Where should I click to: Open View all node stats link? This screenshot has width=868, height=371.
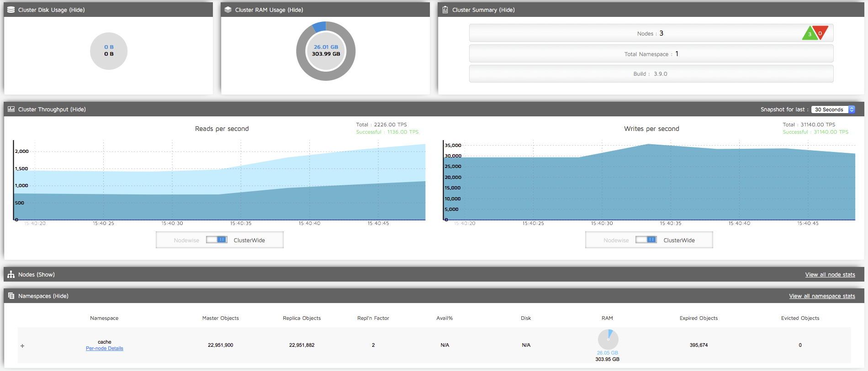[830, 274]
